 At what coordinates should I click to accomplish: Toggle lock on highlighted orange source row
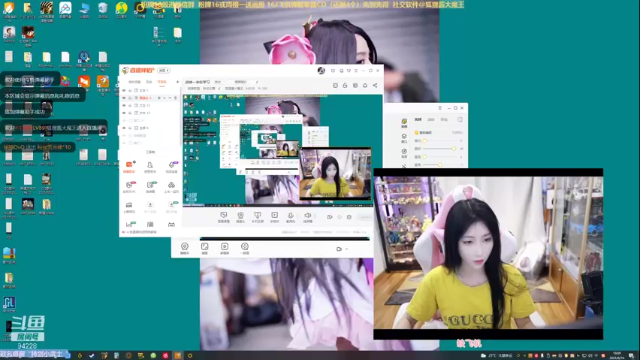pos(130,98)
